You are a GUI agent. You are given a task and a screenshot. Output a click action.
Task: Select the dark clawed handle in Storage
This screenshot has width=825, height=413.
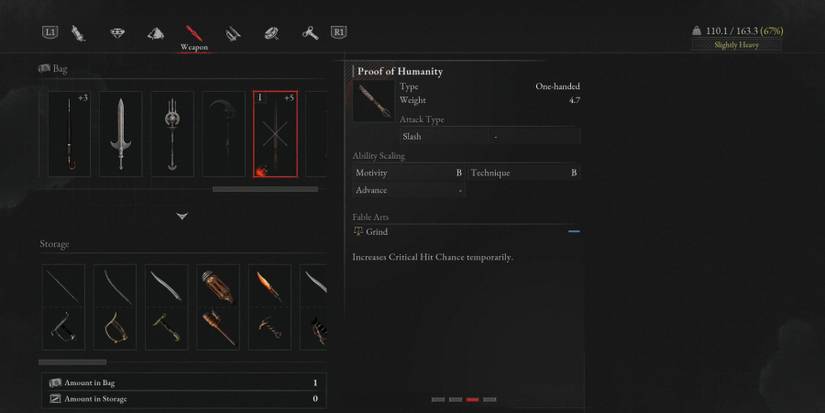[x=314, y=328]
